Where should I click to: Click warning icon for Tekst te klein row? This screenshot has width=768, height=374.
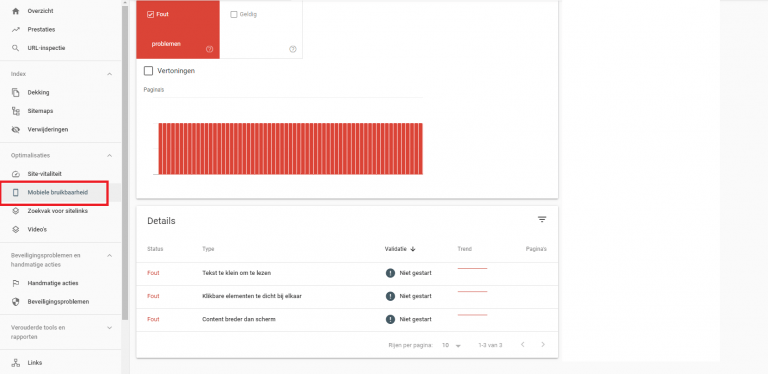(390, 273)
